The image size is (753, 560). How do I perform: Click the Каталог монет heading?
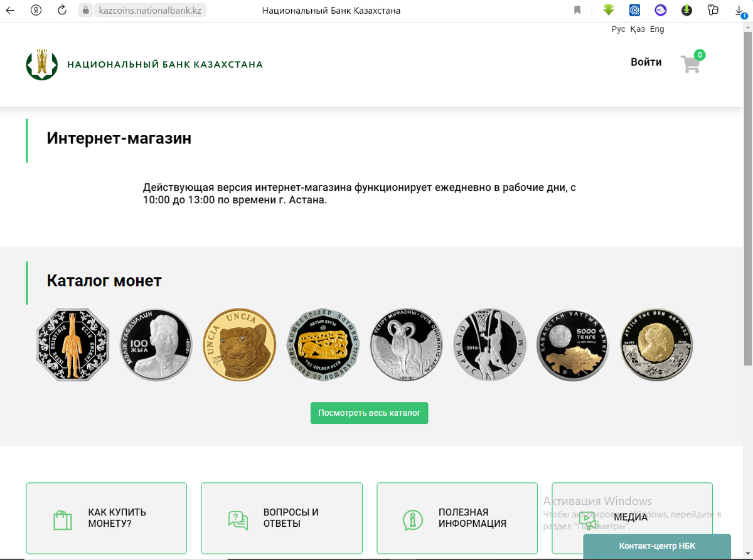[104, 280]
